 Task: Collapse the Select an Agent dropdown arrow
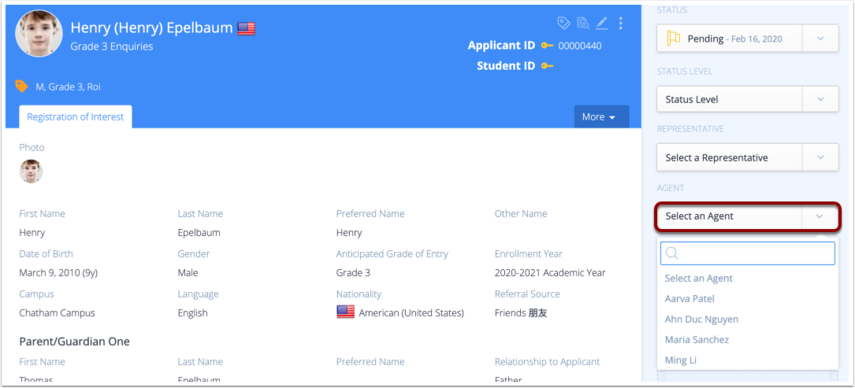[x=820, y=216]
